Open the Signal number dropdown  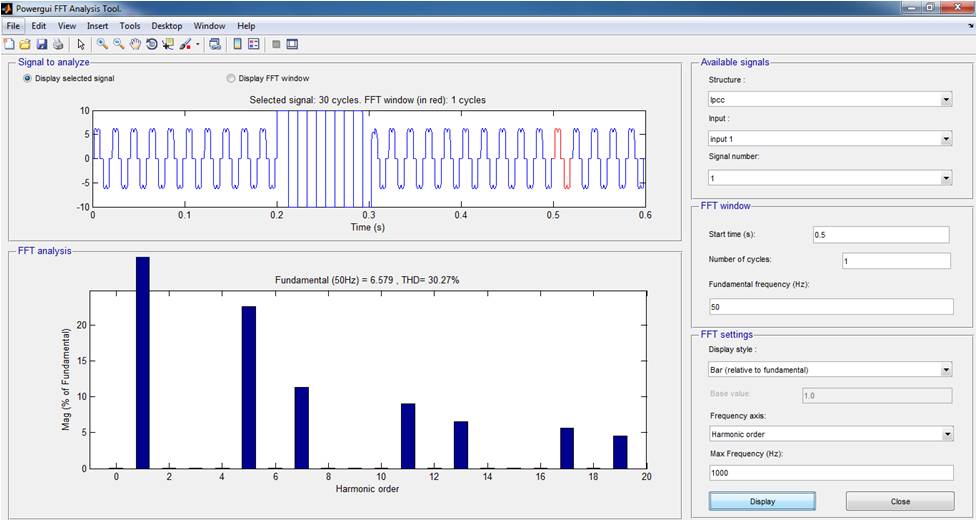coord(831,178)
